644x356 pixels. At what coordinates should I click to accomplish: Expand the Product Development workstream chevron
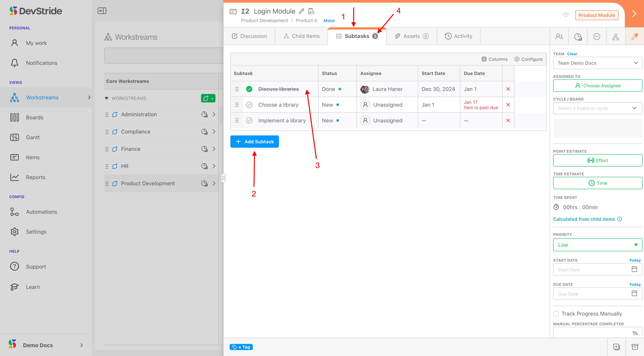point(214,183)
